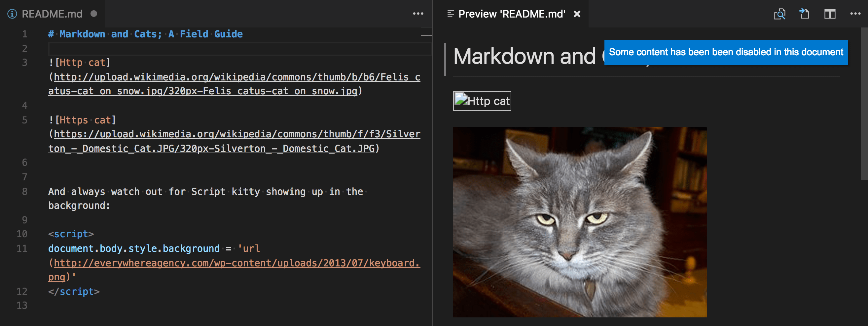Click the broken 'Http cat' image placeholder

point(482,101)
